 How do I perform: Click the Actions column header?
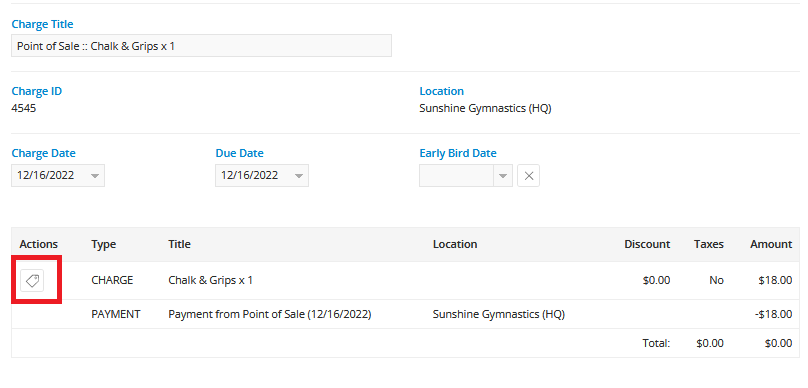[39, 244]
